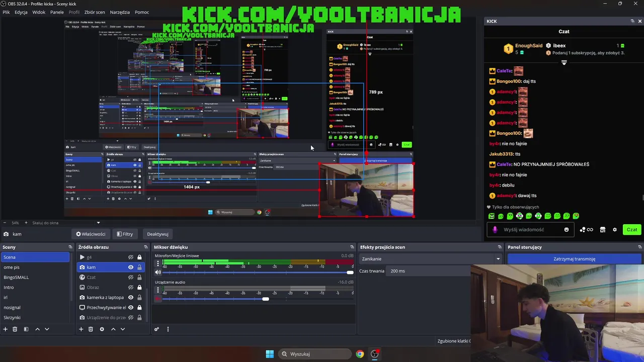This screenshot has height=362, width=644.
Task: Open emoji picker in chat message box
Action: tap(567, 230)
